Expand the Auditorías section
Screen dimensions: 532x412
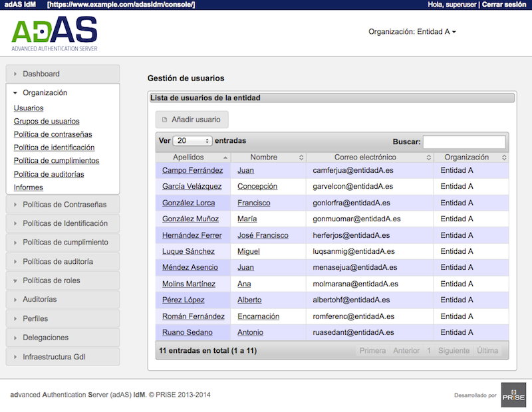click(63, 300)
